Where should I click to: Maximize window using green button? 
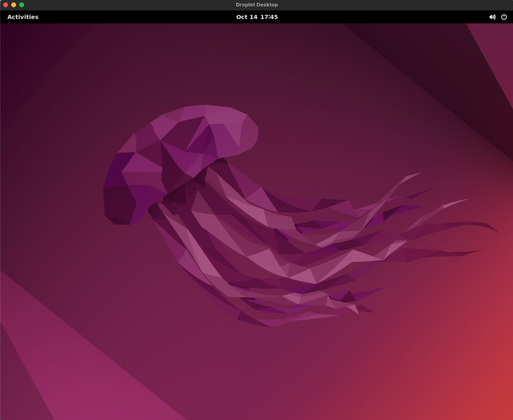[x=22, y=5]
